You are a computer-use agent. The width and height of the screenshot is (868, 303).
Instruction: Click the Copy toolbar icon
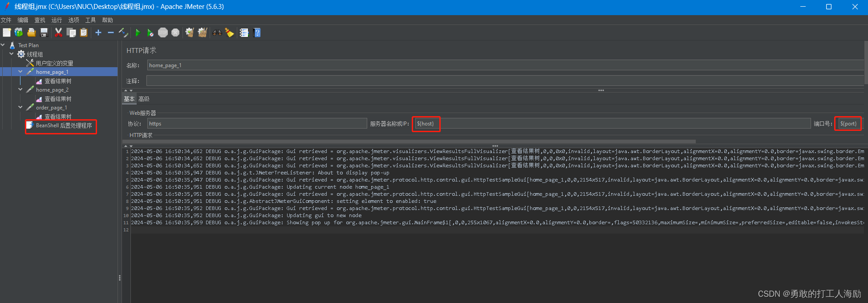pos(71,32)
